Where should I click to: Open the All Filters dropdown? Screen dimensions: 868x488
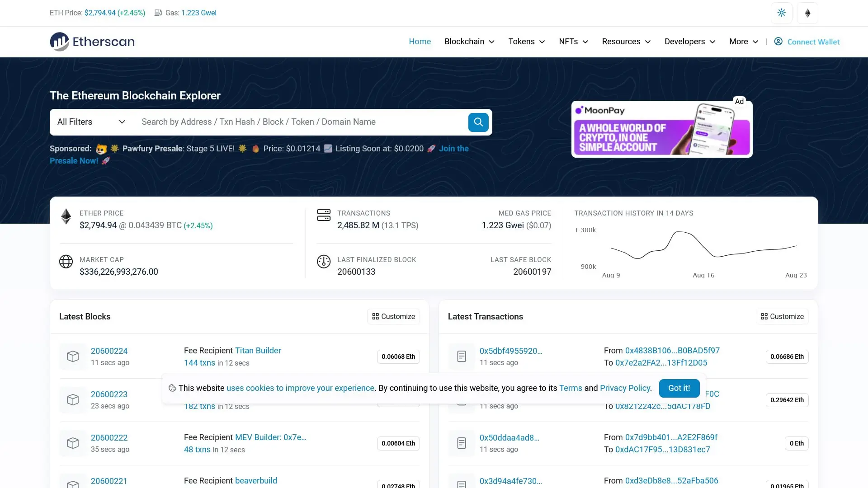click(x=91, y=122)
